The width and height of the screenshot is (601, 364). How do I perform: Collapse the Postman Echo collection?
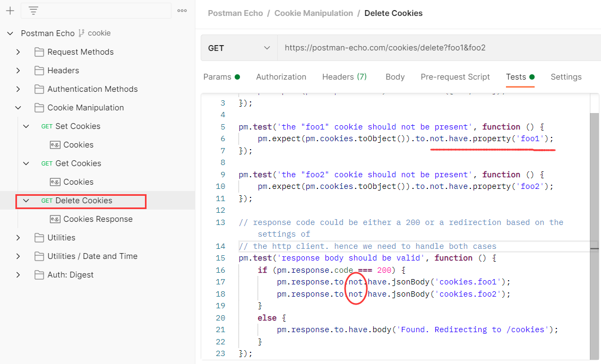[x=10, y=33]
